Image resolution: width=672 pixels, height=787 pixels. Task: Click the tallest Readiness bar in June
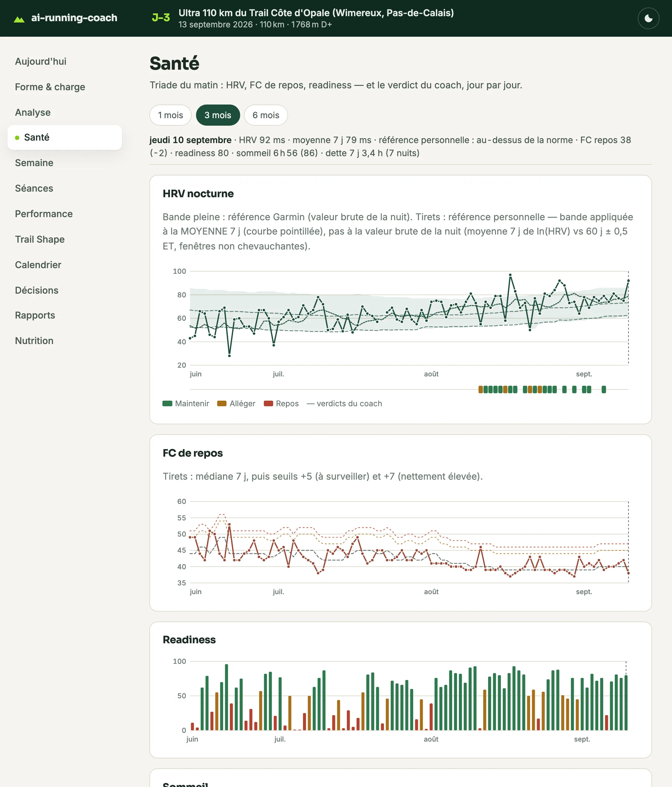(226, 697)
